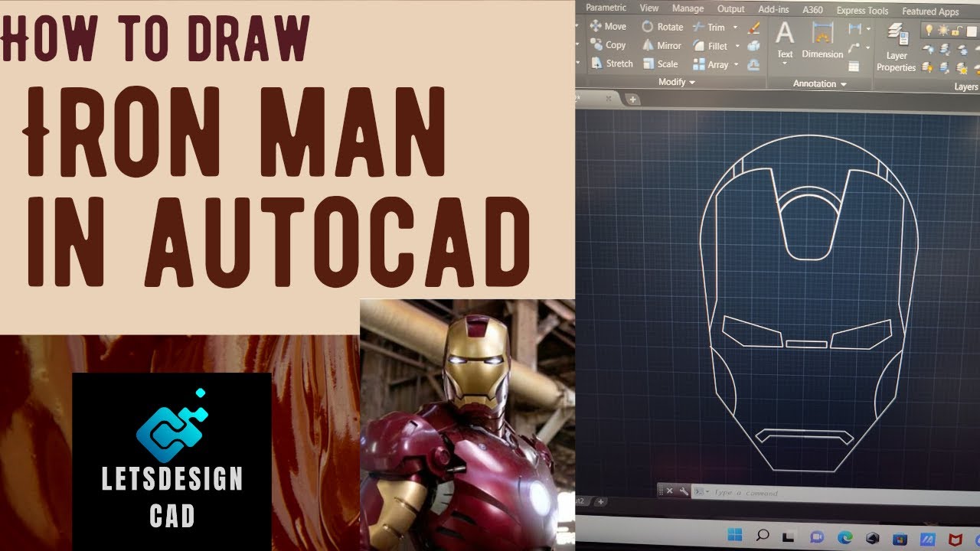Switch to the Manage ribbon tab
This screenshot has width=980, height=551.
click(x=688, y=8)
